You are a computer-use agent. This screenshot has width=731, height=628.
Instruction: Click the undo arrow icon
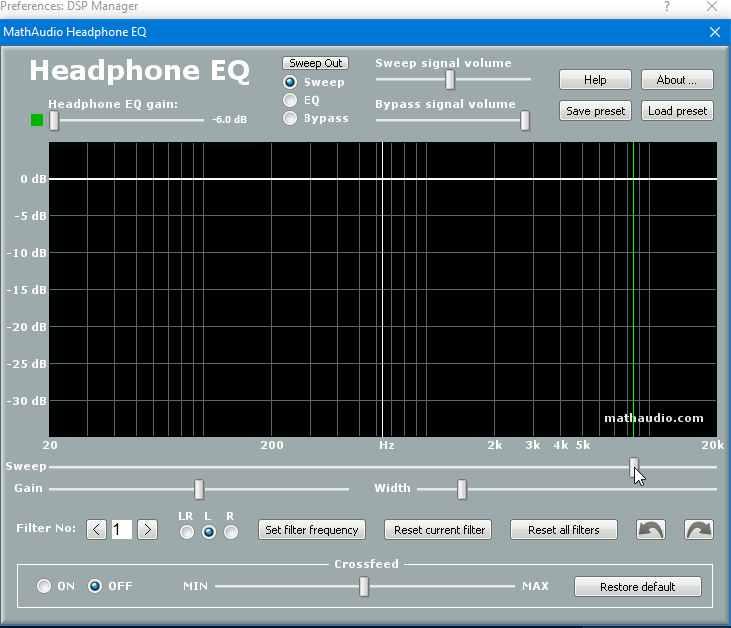(x=651, y=530)
